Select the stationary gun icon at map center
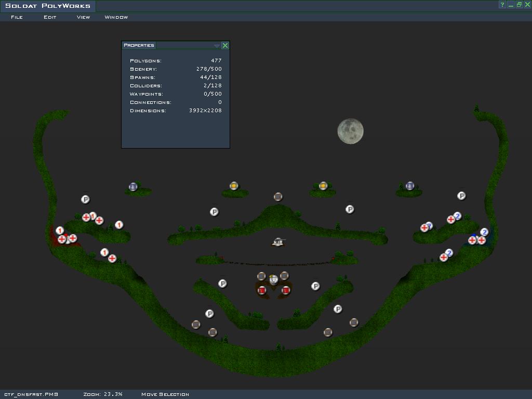The image size is (532, 399). pyautogui.click(x=278, y=242)
